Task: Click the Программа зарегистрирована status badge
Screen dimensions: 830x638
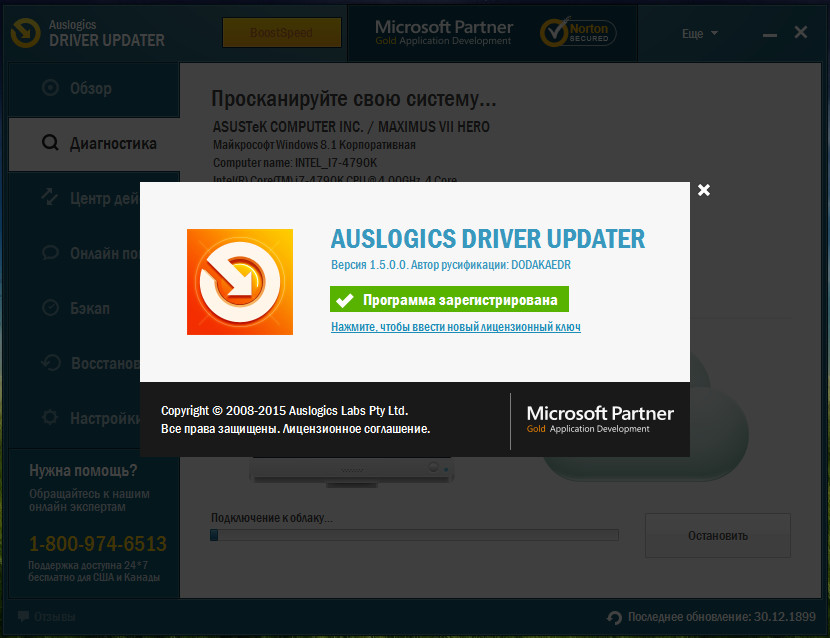Action: [449, 299]
